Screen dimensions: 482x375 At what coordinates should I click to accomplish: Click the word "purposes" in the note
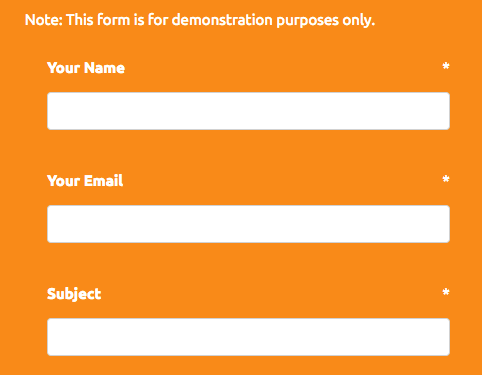[307, 21]
